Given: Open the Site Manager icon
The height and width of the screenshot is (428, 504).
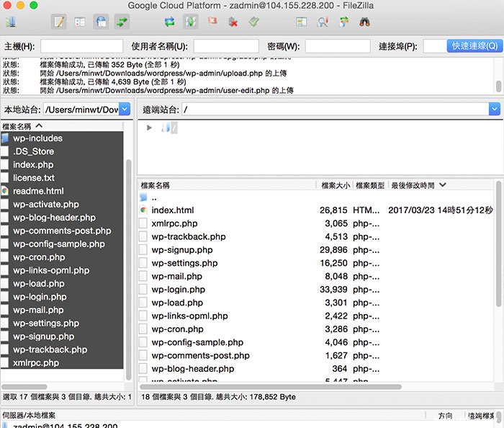Looking at the screenshot, I should (x=11, y=22).
